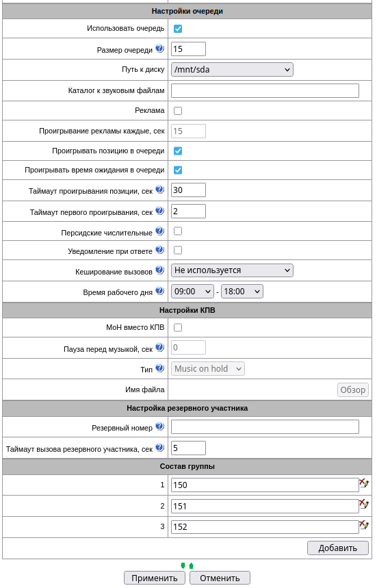Click green down arrow above Применить
The width and height of the screenshot is (377, 588).
pos(183,566)
